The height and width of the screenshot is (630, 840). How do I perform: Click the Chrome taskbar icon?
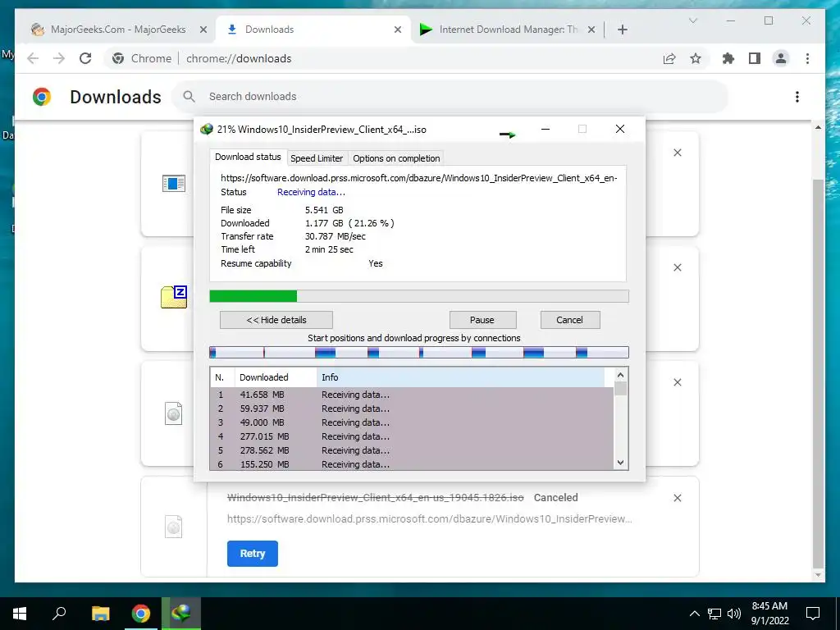(141, 614)
